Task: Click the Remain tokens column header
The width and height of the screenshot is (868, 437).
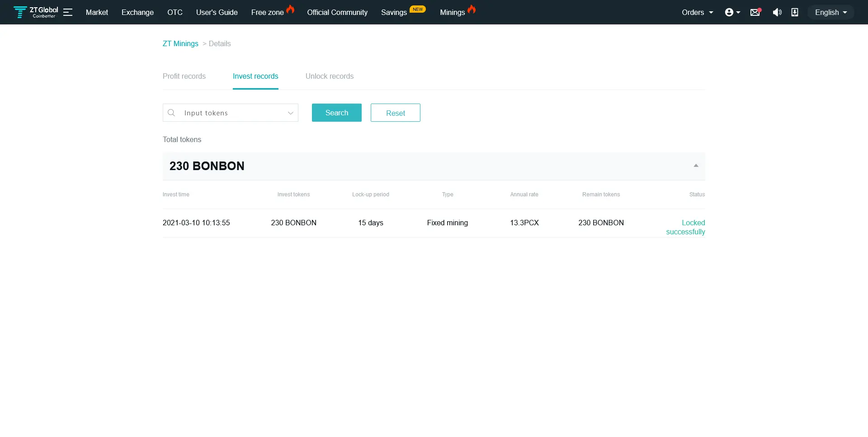Action: (601, 195)
